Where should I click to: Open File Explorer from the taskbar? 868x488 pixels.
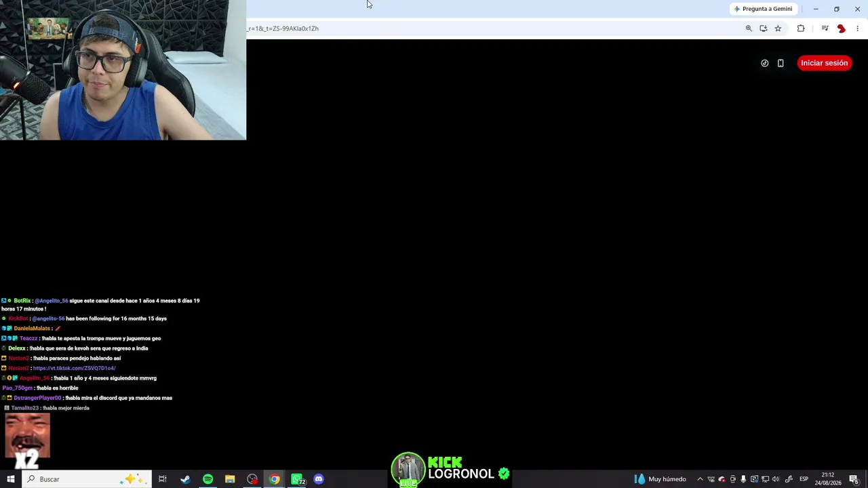point(230,479)
